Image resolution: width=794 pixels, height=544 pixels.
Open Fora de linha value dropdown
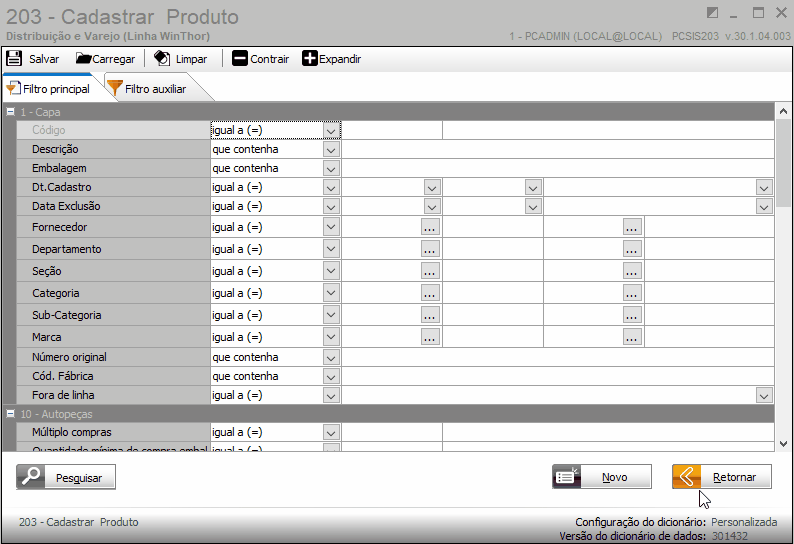click(x=764, y=396)
